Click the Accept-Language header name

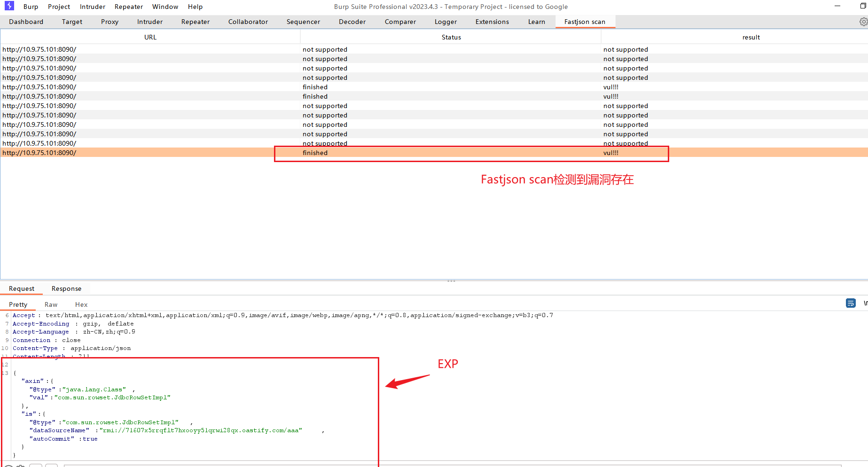41,332
